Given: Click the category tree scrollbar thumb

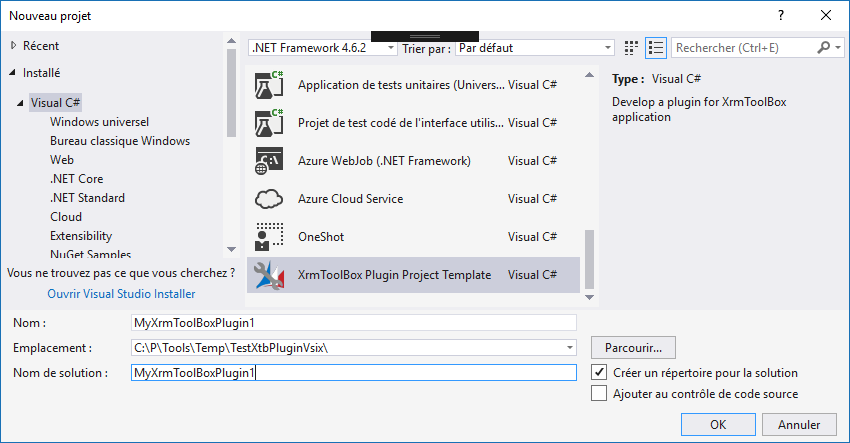Looking at the screenshot, I should point(231,93).
